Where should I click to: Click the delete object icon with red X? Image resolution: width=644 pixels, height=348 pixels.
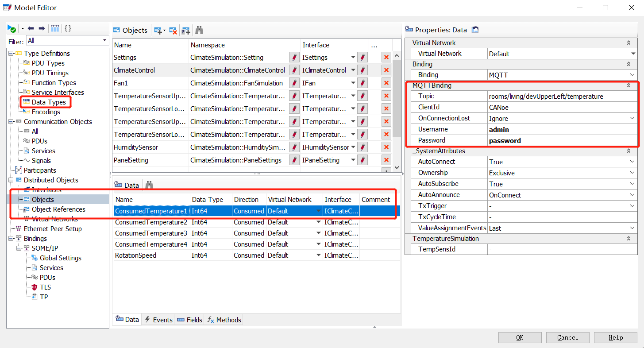(173, 31)
